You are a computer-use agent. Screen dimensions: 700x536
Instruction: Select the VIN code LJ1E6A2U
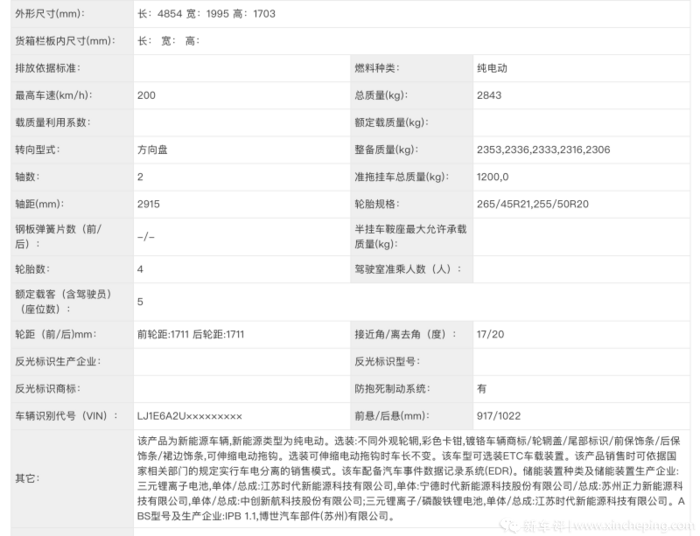tap(189, 414)
